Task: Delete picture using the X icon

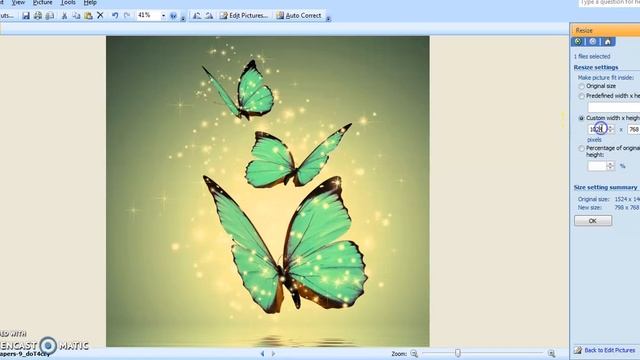Action: point(100,16)
